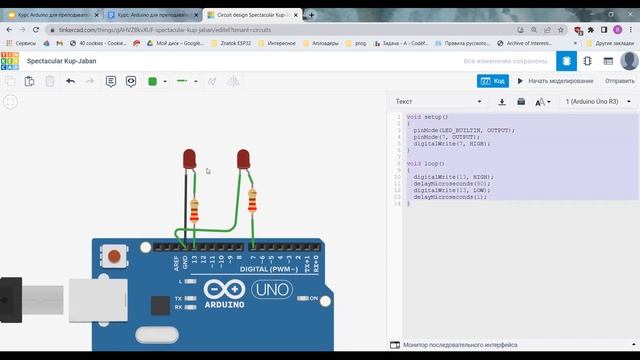The image size is (640, 360).
Task: Expand the wire color dropdown arrow
Action: point(165,81)
